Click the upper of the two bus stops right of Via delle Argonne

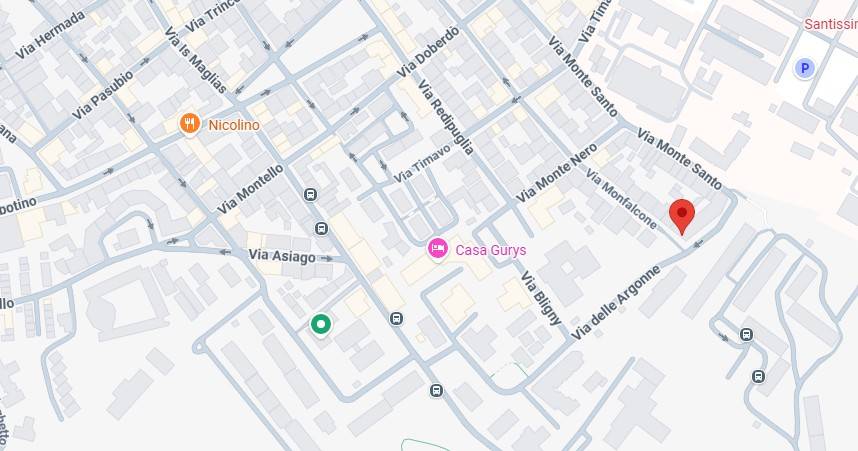pos(746,334)
